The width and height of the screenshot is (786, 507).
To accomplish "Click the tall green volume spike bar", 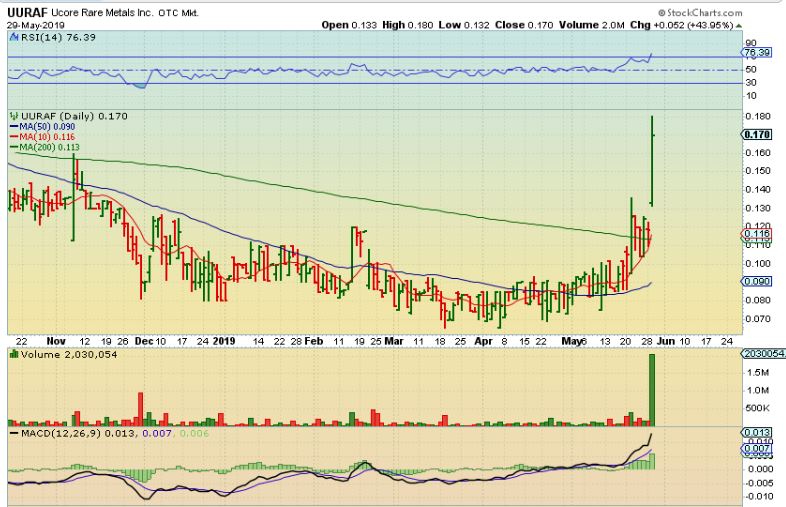I will (652, 388).
